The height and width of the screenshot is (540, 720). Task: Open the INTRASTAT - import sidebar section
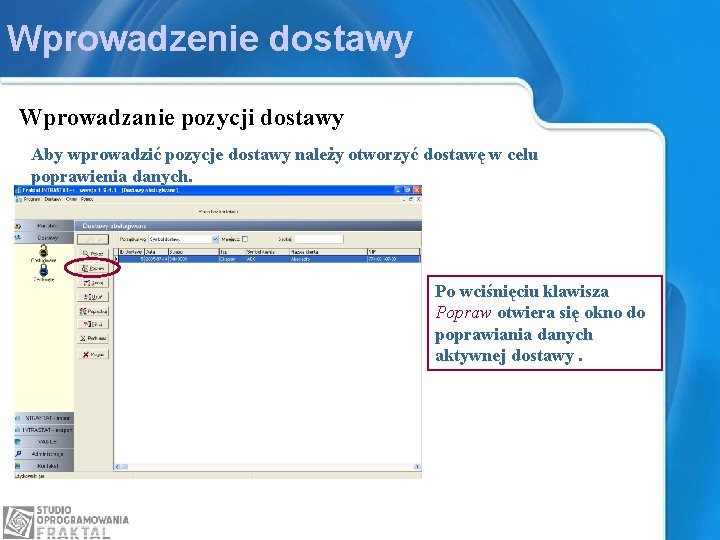click(44, 418)
